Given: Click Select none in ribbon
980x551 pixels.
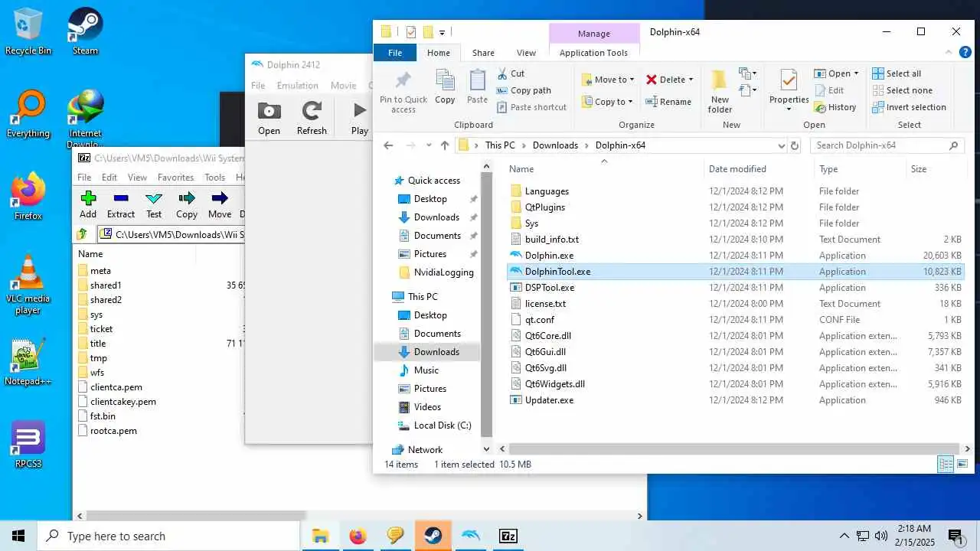Looking at the screenshot, I should click(x=902, y=90).
